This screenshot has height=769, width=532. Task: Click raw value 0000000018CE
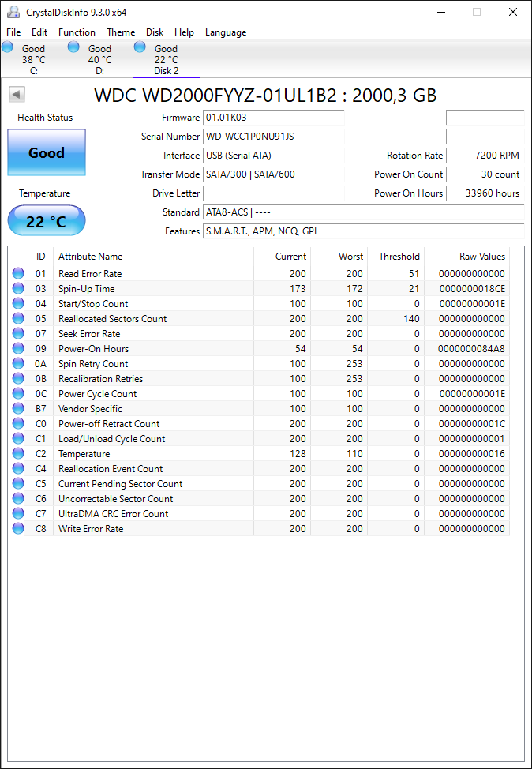pyautogui.click(x=472, y=288)
